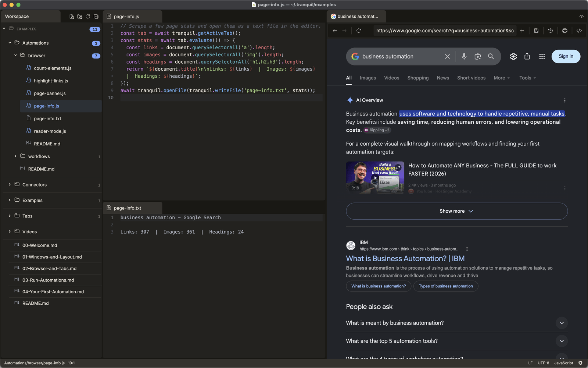This screenshot has width=588, height=368.
Task: Switch to the Shopping search tab
Action: [x=418, y=78]
